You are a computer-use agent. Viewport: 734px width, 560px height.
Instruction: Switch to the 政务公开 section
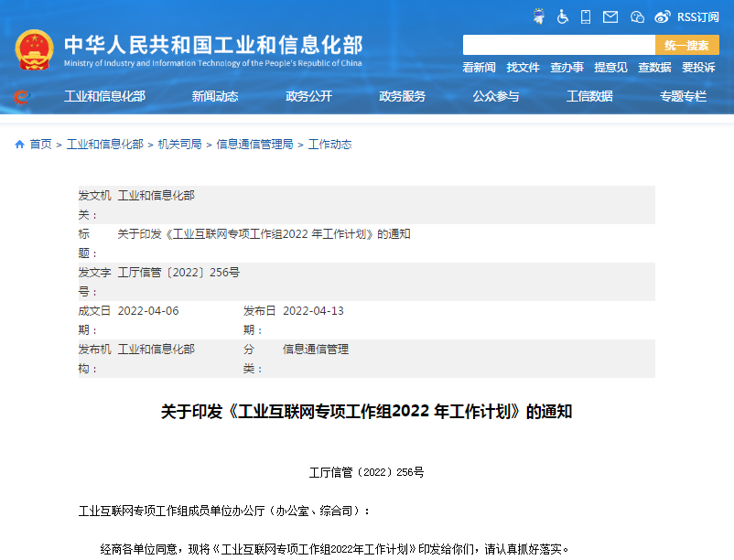coord(310,95)
